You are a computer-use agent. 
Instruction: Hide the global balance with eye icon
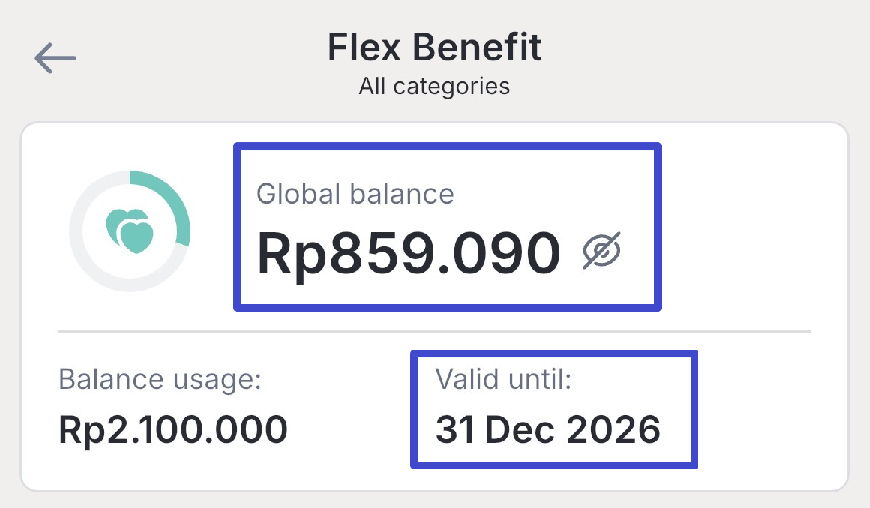(602, 251)
